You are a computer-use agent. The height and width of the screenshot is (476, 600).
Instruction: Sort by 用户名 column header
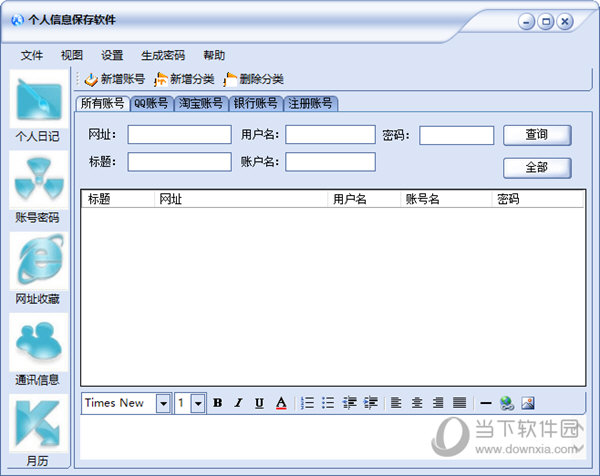[364, 199]
